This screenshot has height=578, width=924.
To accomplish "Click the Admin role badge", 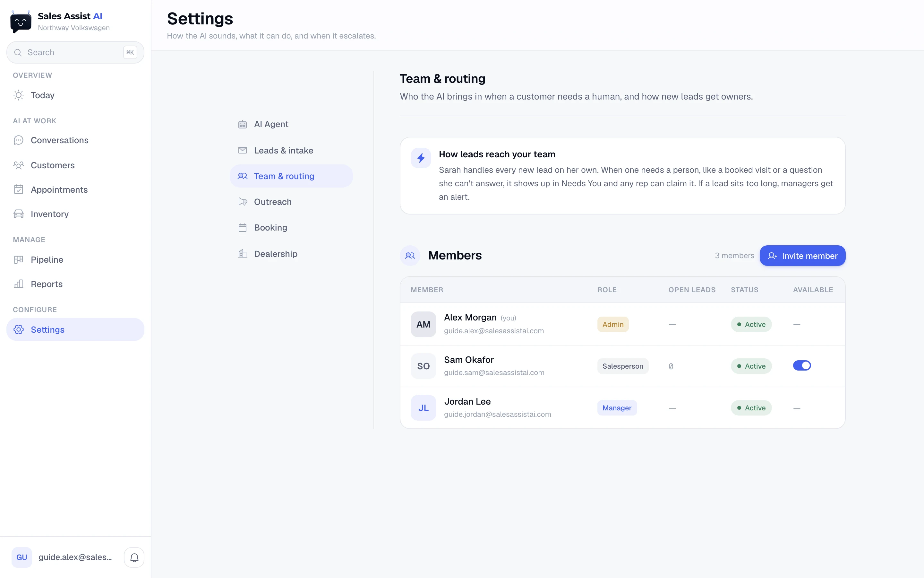I will pyautogui.click(x=613, y=325).
